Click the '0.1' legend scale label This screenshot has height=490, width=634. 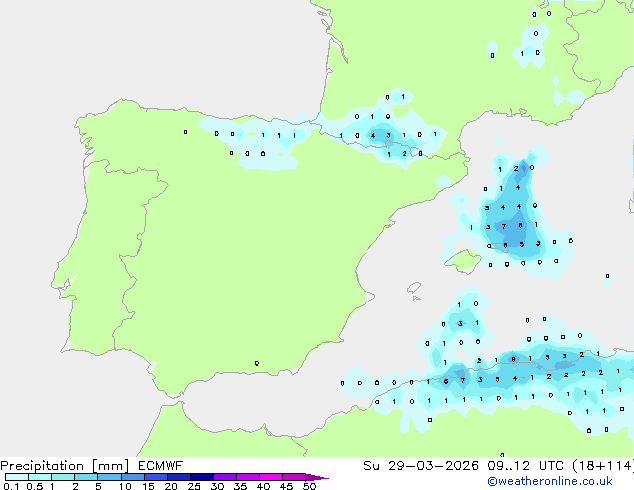click(11, 486)
